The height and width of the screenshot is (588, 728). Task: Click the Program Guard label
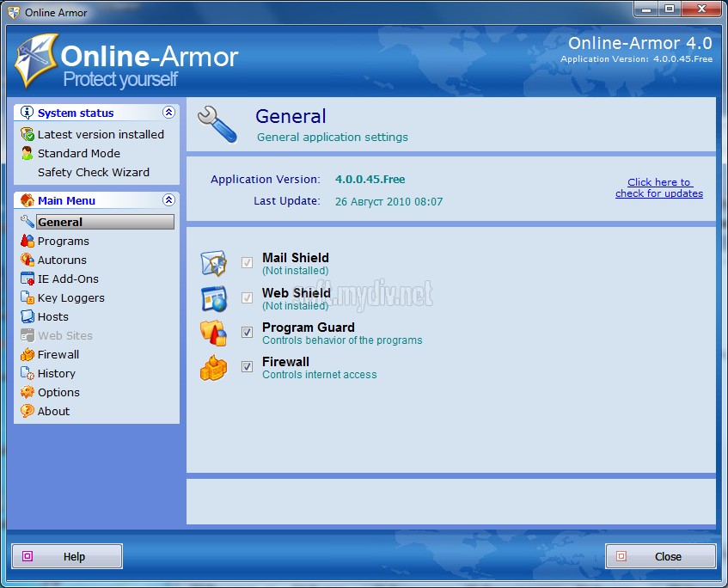(308, 328)
